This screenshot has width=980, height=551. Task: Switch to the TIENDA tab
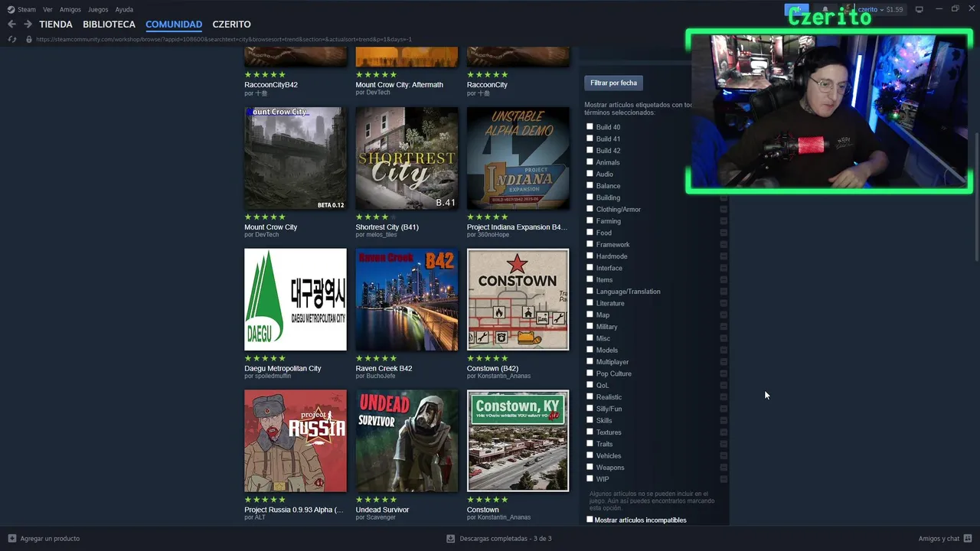pos(56,24)
